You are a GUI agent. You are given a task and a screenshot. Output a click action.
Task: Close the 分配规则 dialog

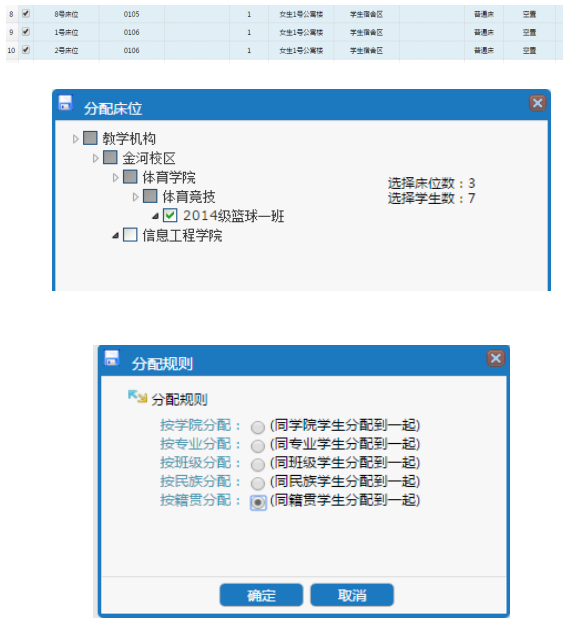pyautogui.click(x=496, y=358)
